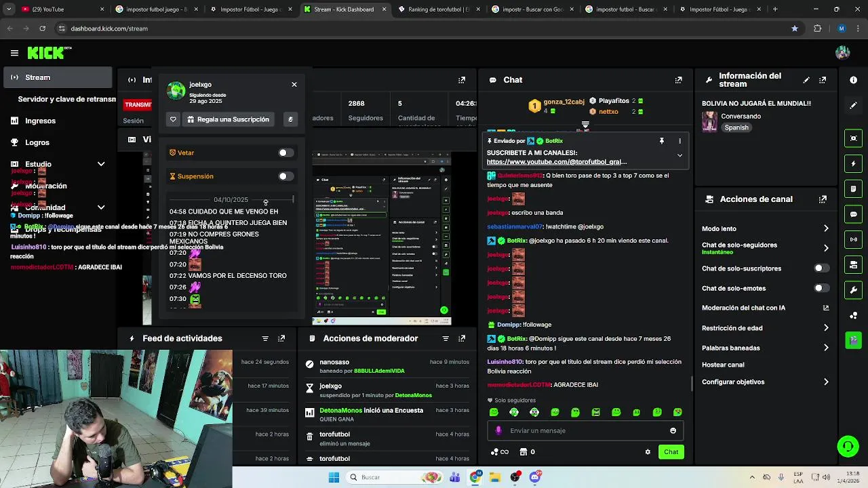Click the stream preview thumbnail
The image size is (868, 488).
[382, 239]
